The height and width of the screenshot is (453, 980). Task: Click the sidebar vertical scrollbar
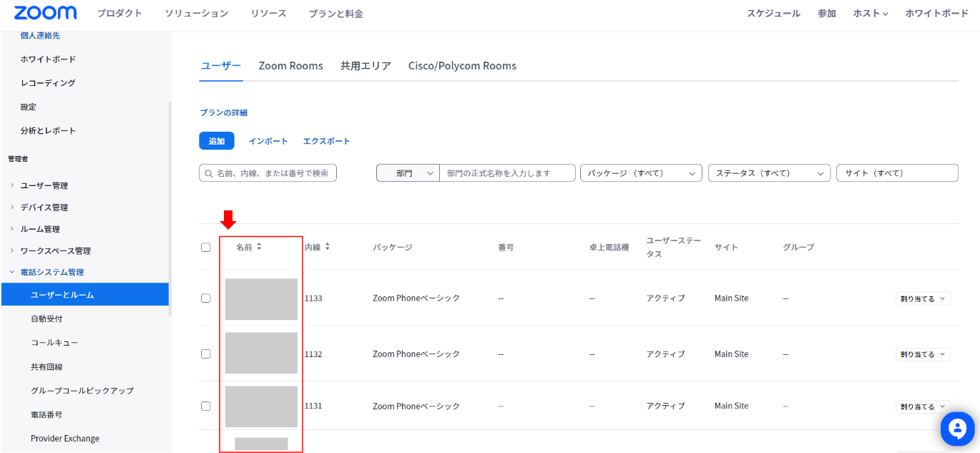tap(170, 208)
